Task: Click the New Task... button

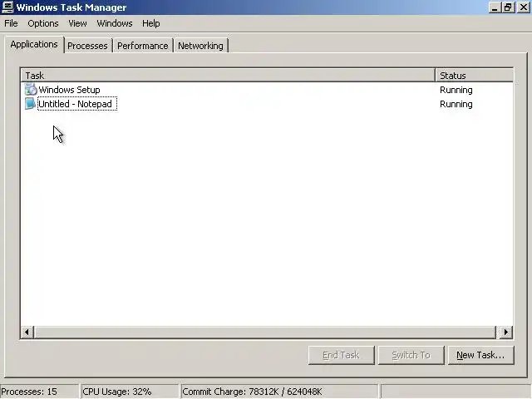Action: point(480,355)
